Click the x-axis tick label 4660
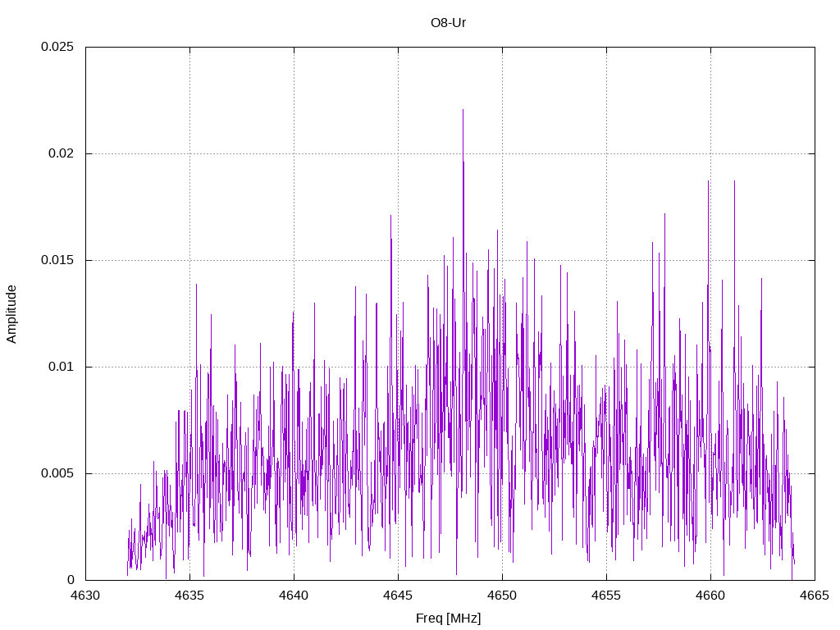 coord(711,596)
